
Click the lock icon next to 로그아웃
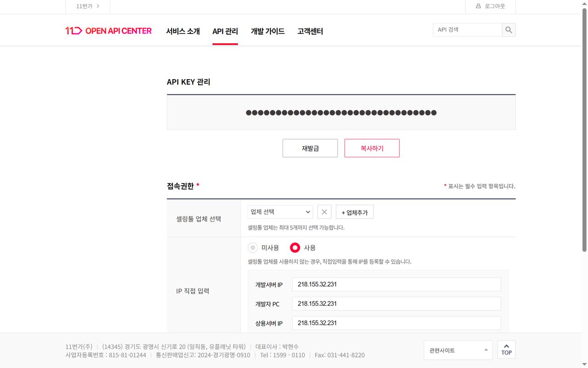(x=478, y=6)
